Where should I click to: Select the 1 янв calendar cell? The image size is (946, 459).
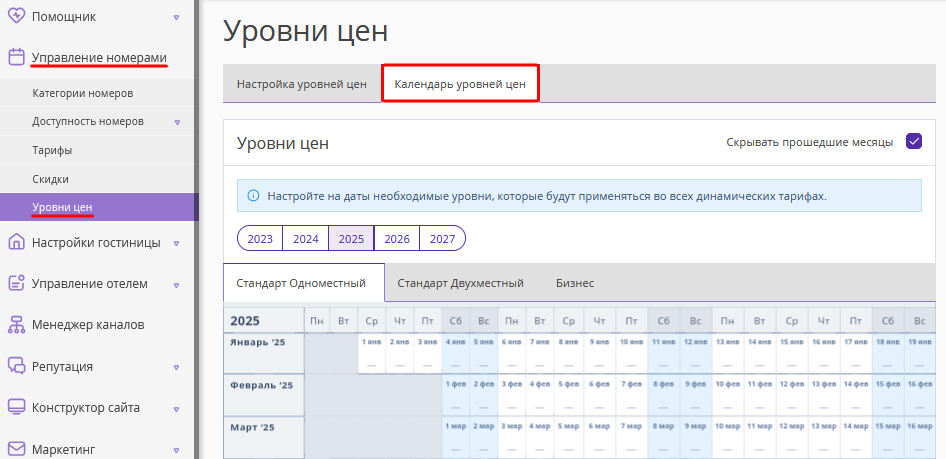tap(371, 353)
